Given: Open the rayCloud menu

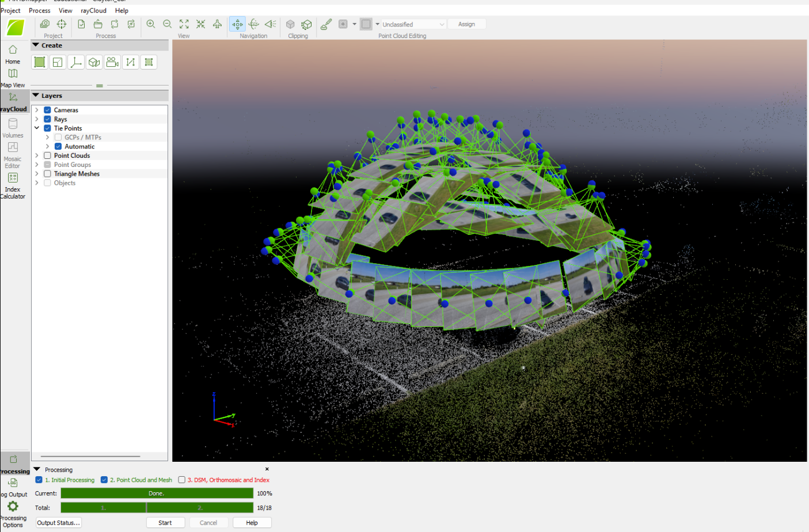Looking at the screenshot, I should pos(93,10).
